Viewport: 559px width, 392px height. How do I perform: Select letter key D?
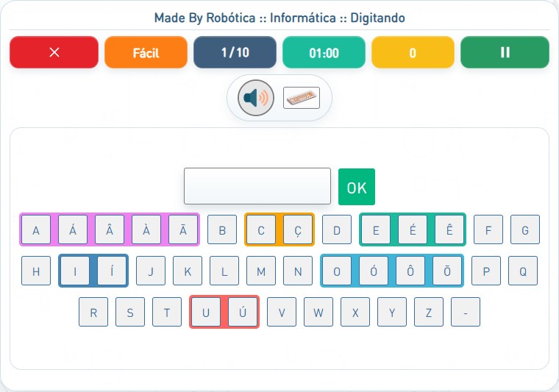click(337, 229)
